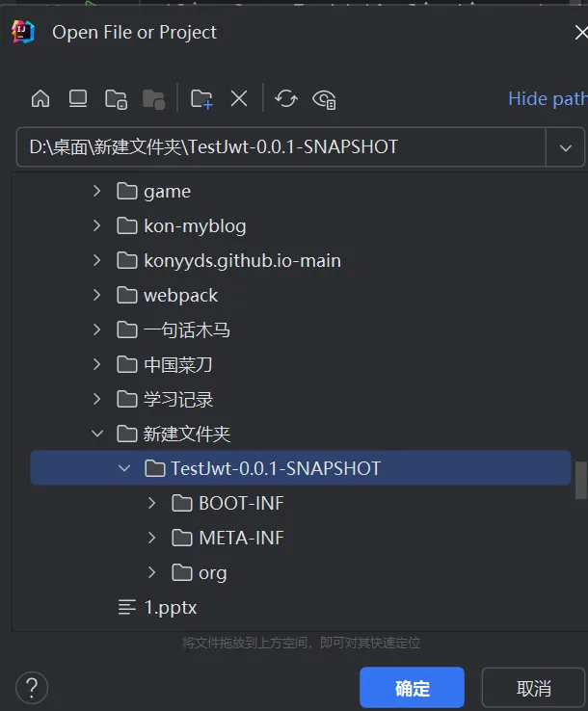
Task: Click the project directory toolbar icon
Action: coord(116,98)
